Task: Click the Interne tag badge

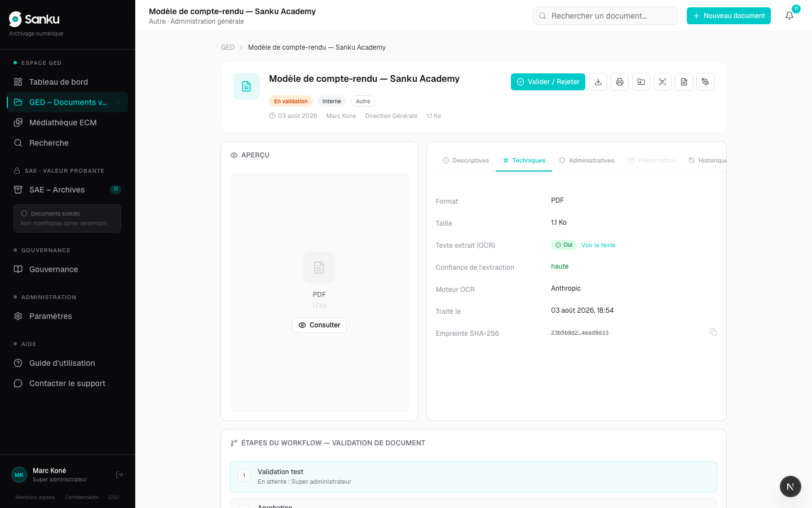Action: (x=332, y=102)
